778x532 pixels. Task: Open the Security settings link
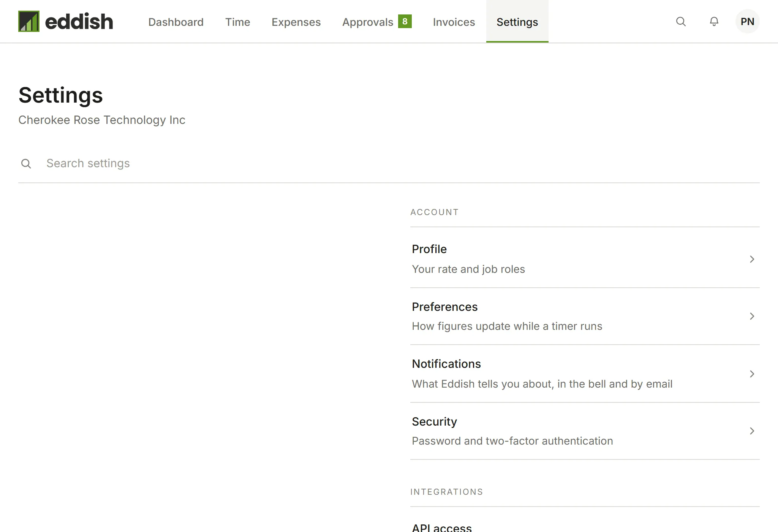[x=585, y=431]
